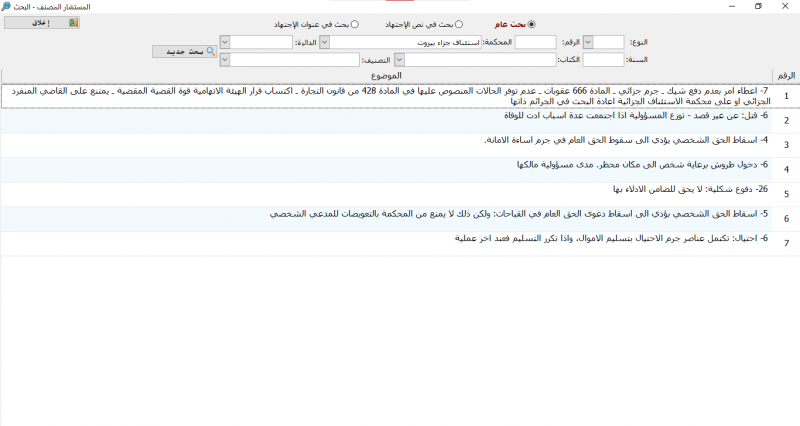
Task: Select بحث في نص الإجتهاد radio option
Action: pos(459,24)
